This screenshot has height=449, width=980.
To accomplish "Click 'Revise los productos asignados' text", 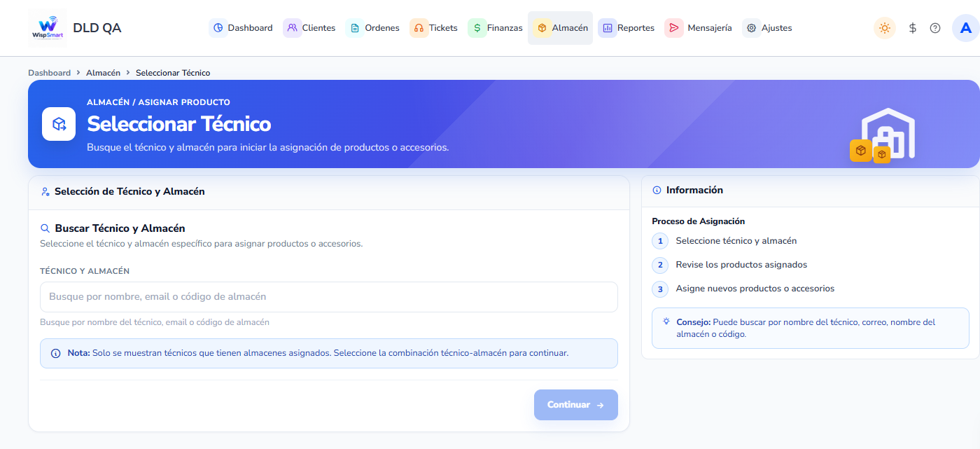I will click(741, 265).
